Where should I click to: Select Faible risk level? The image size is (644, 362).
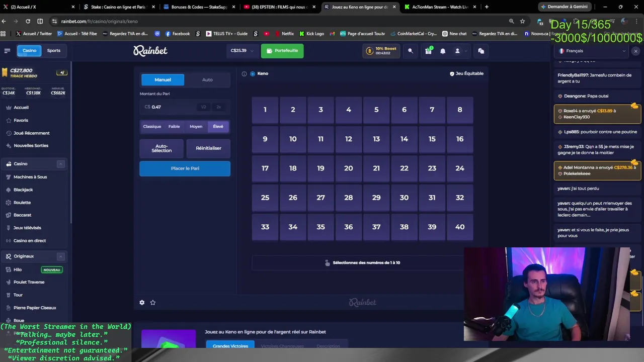(x=174, y=126)
